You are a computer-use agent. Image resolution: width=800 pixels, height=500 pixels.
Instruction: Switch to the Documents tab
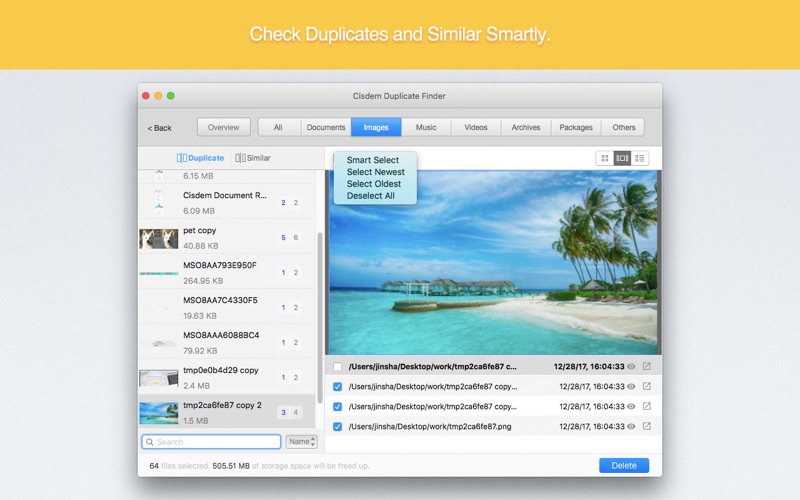pos(326,127)
